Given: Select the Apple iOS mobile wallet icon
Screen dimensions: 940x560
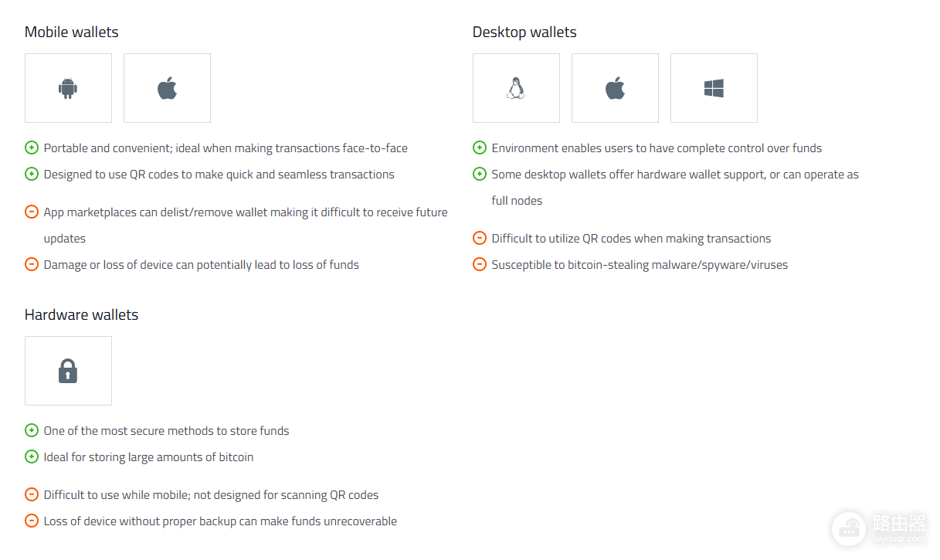Looking at the screenshot, I should click(167, 88).
